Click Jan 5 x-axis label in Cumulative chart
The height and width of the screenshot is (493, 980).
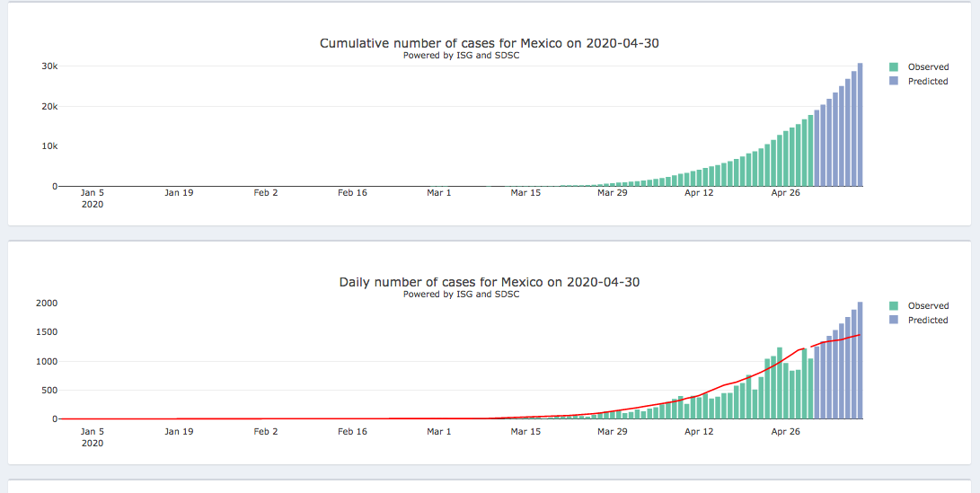(x=93, y=192)
